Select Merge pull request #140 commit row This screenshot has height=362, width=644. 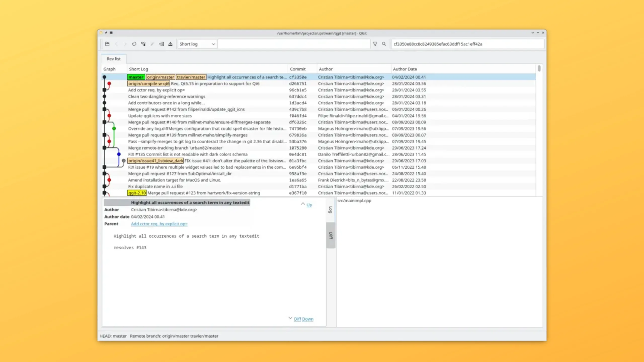click(x=318, y=122)
